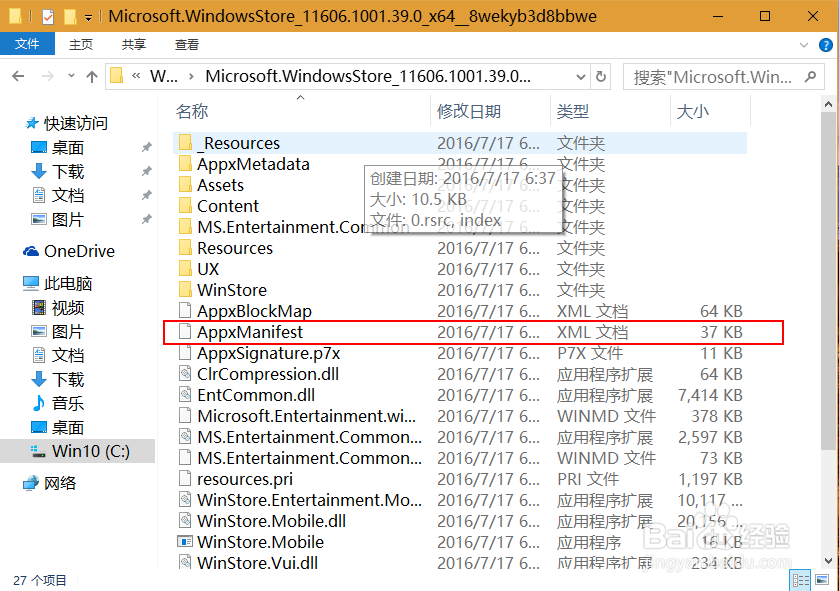839x591 pixels.
Task: Select the EntCommon.dll file icon
Action: click(185, 395)
